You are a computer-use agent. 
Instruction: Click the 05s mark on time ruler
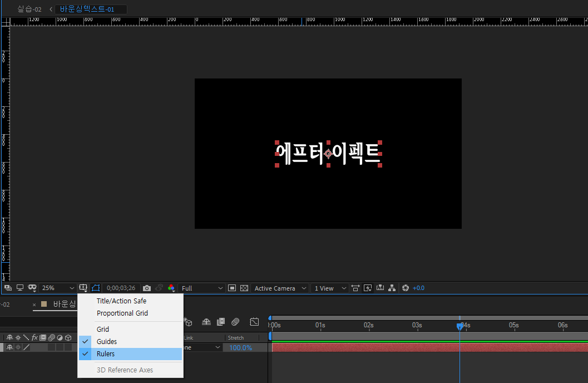pyautogui.click(x=514, y=325)
